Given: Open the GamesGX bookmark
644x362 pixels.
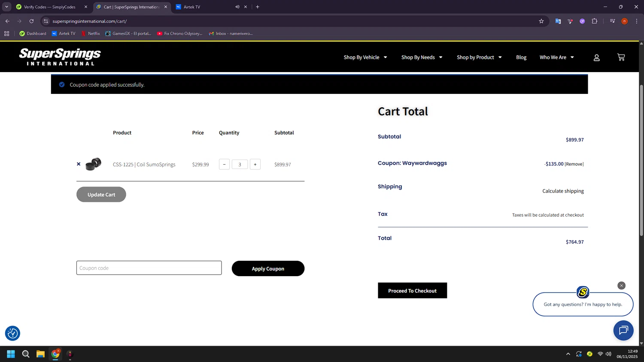Looking at the screenshot, I should tap(128, 33).
